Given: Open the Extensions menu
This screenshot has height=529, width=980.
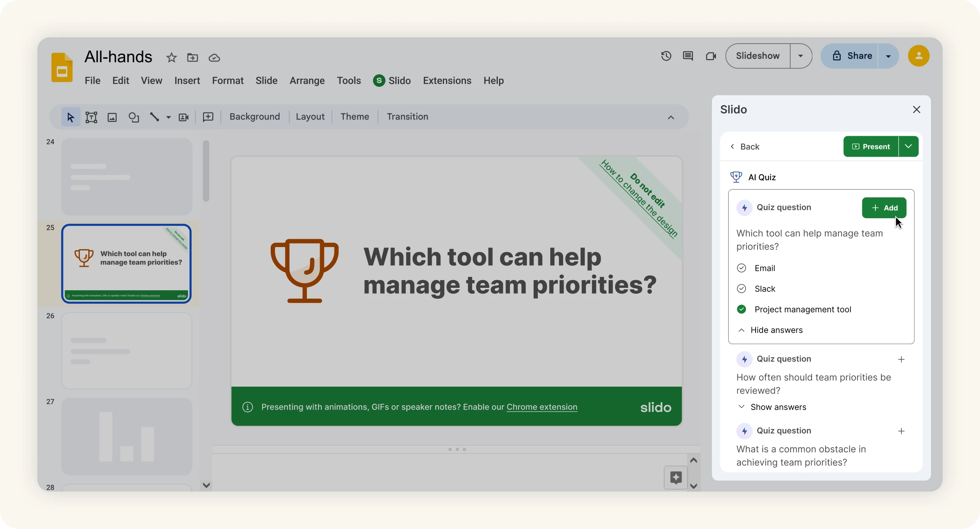Looking at the screenshot, I should click(447, 81).
